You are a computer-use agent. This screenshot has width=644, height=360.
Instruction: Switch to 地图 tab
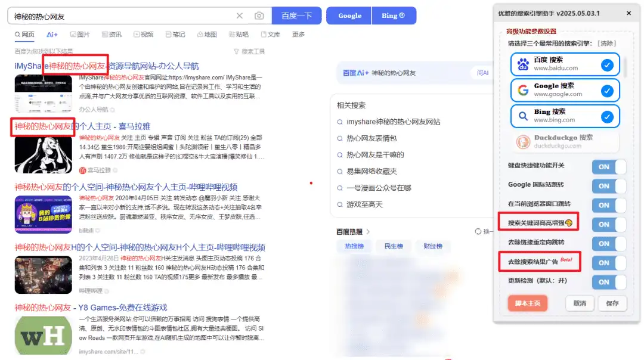tap(207, 35)
